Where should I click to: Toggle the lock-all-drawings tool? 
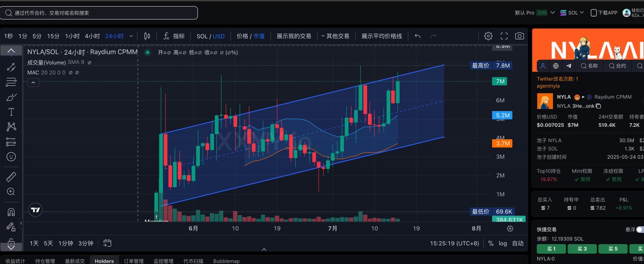pos(11,241)
